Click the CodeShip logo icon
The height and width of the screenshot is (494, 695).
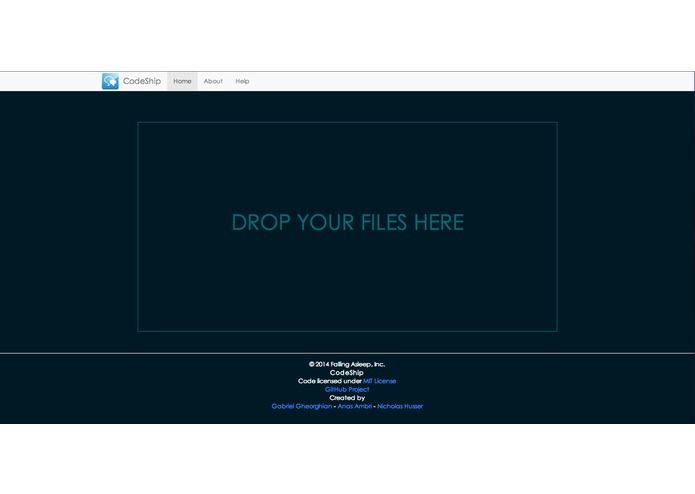click(110, 81)
